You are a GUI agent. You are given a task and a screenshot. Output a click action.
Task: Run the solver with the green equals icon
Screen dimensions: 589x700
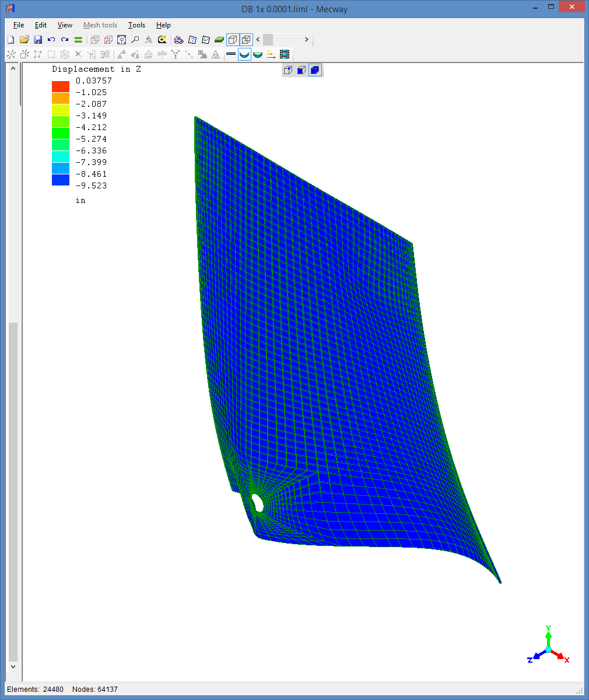[x=78, y=40]
